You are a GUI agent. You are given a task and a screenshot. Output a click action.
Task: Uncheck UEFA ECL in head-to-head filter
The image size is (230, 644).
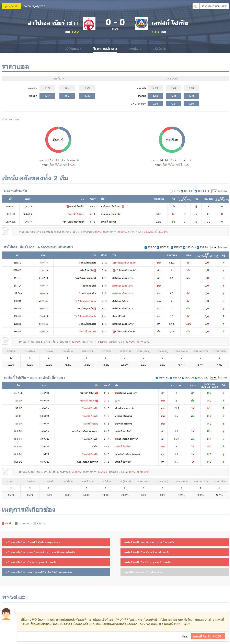click(196, 191)
